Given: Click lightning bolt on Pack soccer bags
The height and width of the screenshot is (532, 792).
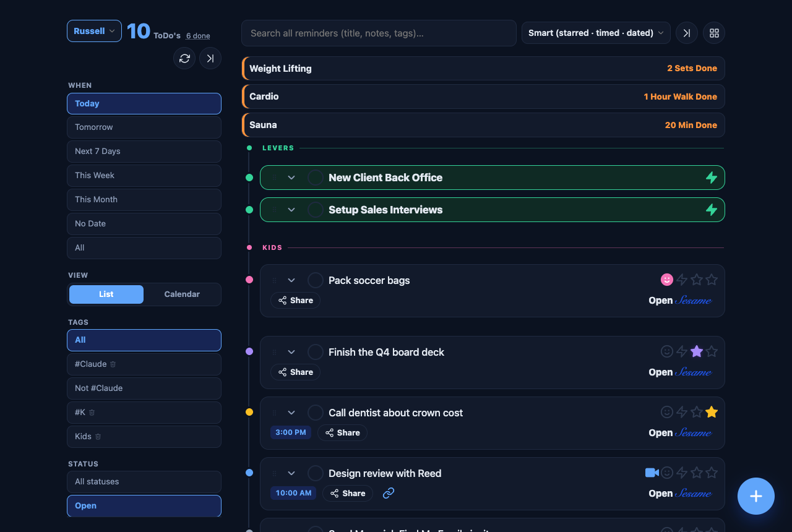Looking at the screenshot, I should tap(682, 280).
